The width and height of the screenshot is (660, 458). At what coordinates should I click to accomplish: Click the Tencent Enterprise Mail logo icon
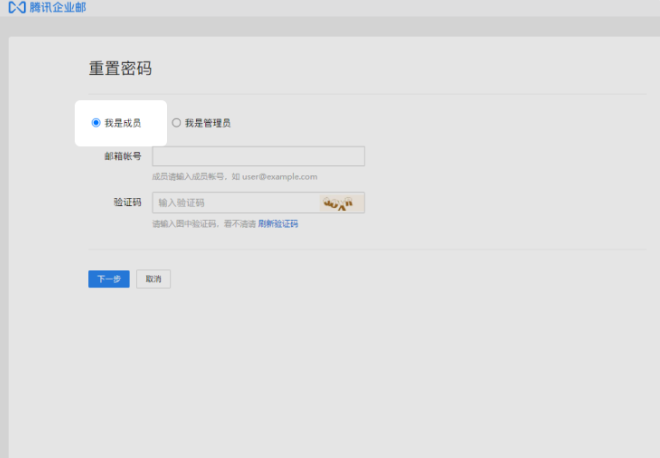pos(15,7)
